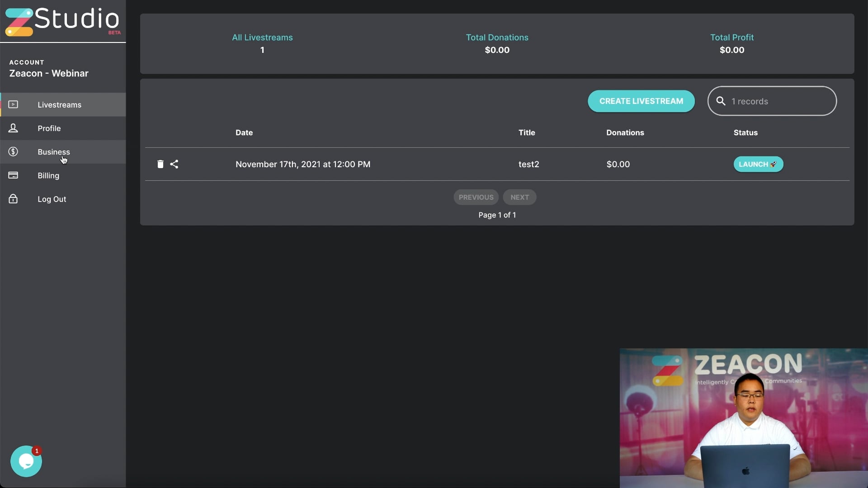
Task: Go to the Previous page
Action: pos(476,197)
